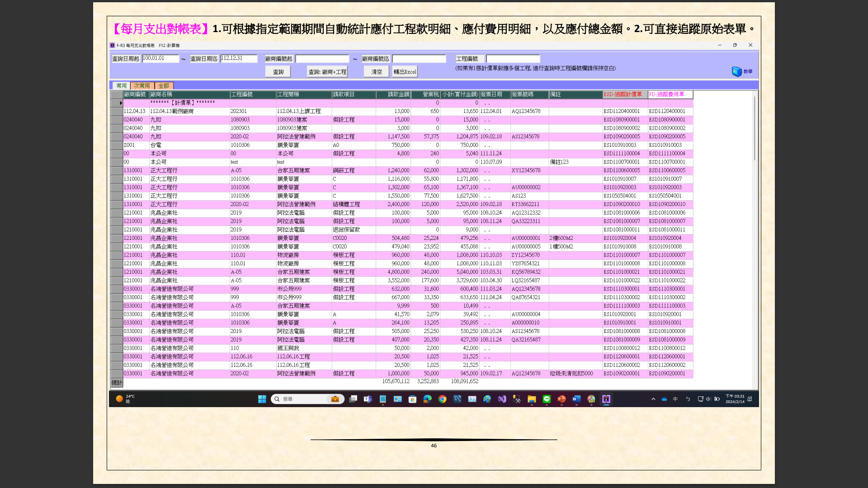The image size is (868, 488).
Task: Click invoice number XY12345678
Action: [526, 170]
